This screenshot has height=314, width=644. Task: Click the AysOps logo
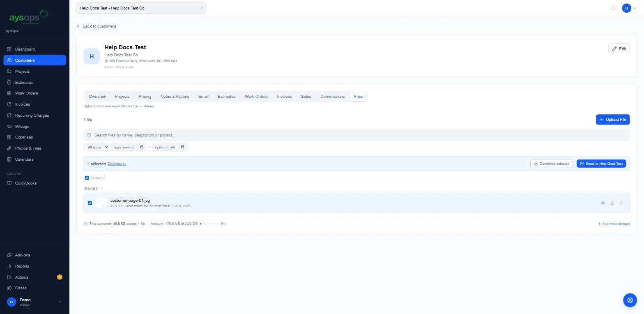click(29, 18)
